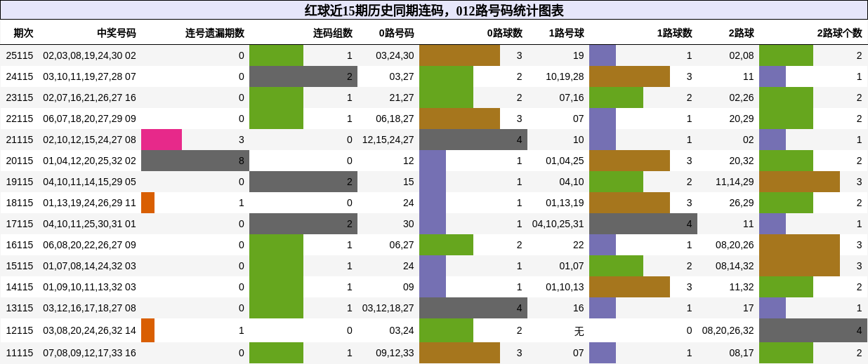
Task: Click 2路球 value 08,20,26,32 in row 12115
Action: (728, 330)
